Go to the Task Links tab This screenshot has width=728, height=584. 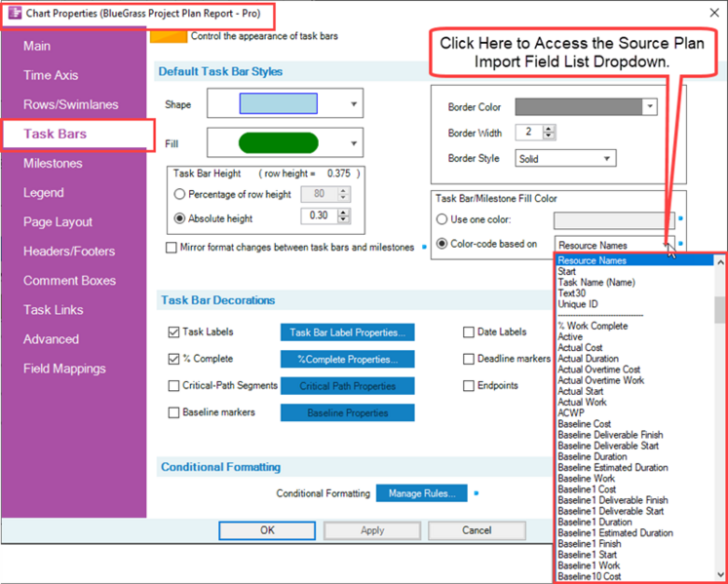pos(54,310)
